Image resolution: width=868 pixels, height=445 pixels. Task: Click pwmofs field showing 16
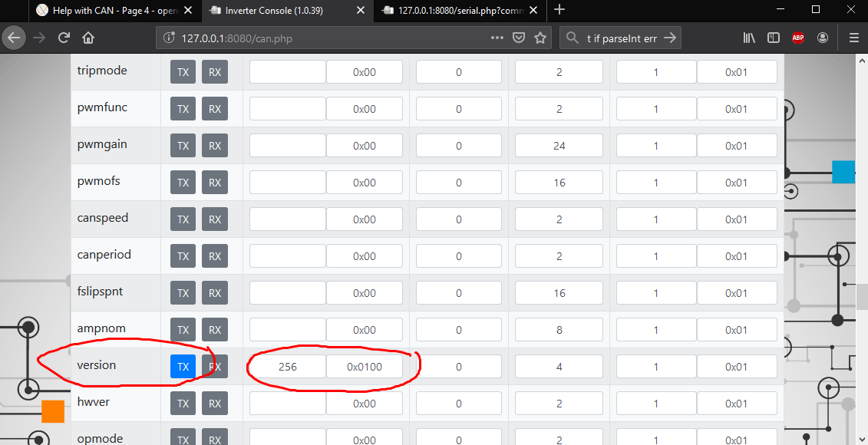click(559, 183)
